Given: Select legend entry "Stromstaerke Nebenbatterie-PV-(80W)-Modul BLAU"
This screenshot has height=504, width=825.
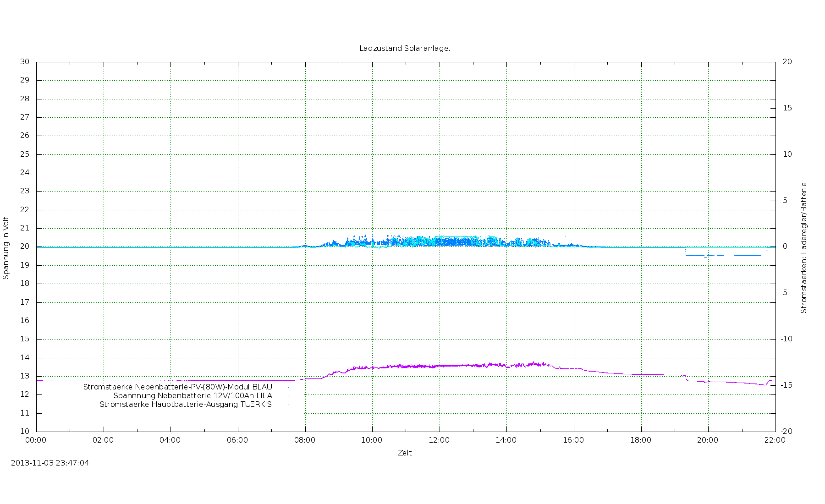Looking at the screenshot, I should pyautogui.click(x=177, y=387).
